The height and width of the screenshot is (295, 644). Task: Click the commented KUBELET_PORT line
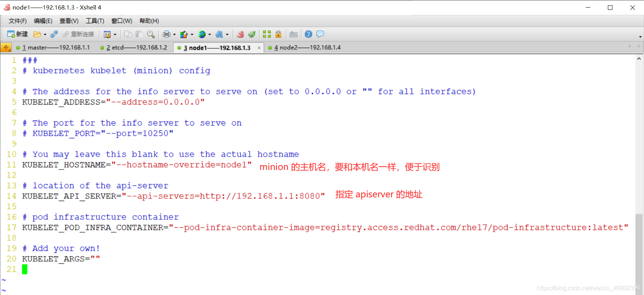[x=98, y=133]
